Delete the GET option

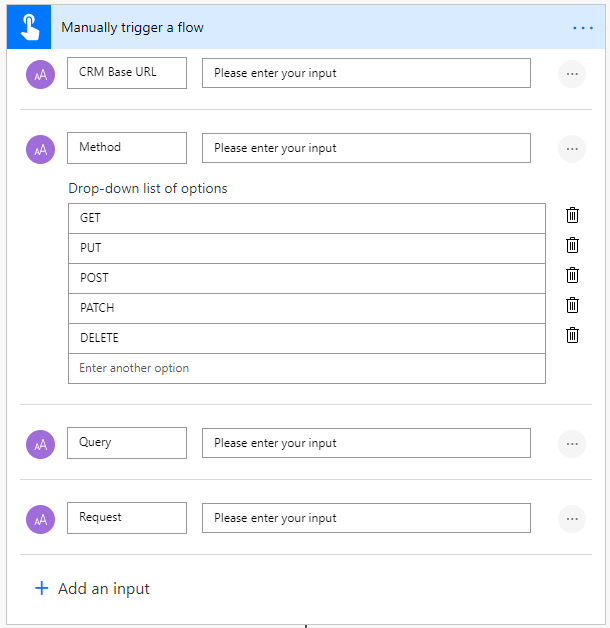(572, 215)
